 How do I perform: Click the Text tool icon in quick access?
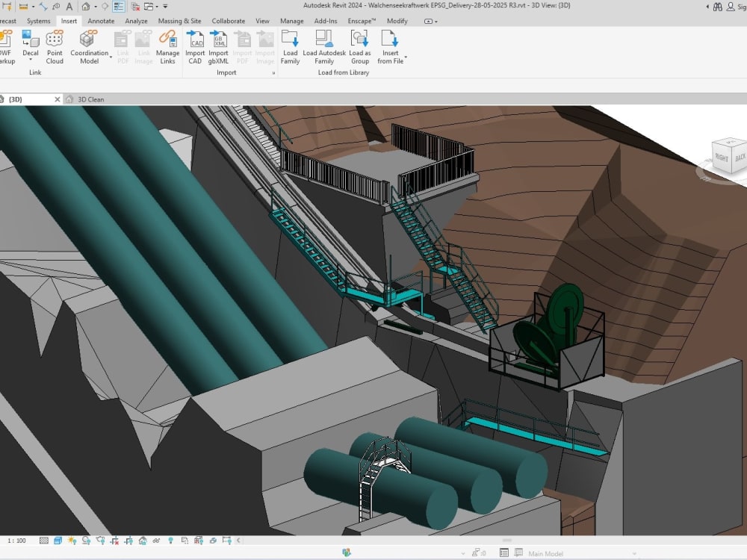pos(69,6)
